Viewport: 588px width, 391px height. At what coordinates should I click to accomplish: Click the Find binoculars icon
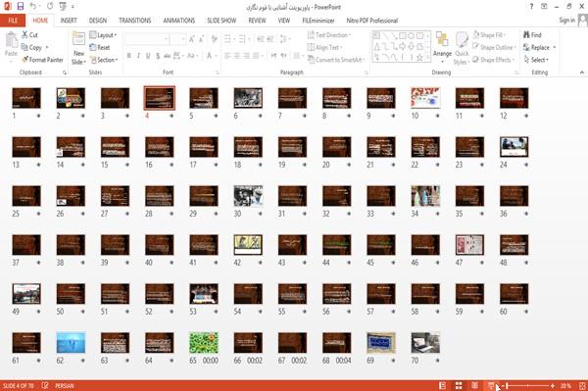tap(526, 35)
